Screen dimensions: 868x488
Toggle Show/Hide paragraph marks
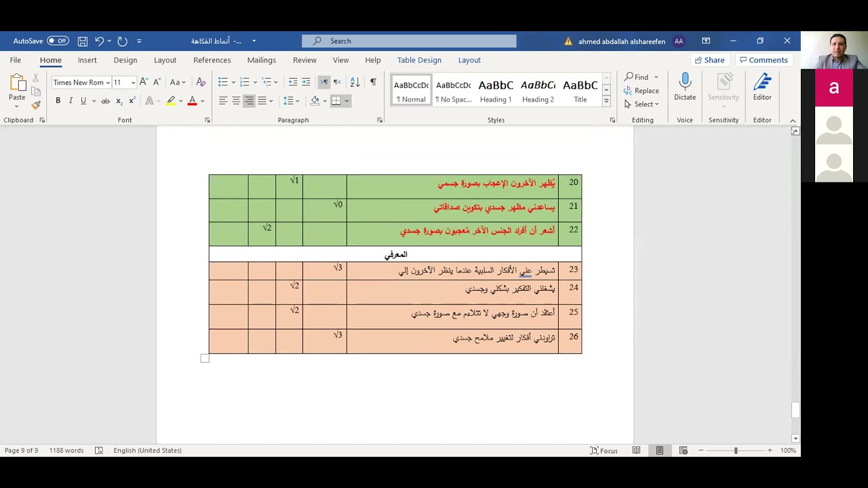[x=373, y=82]
